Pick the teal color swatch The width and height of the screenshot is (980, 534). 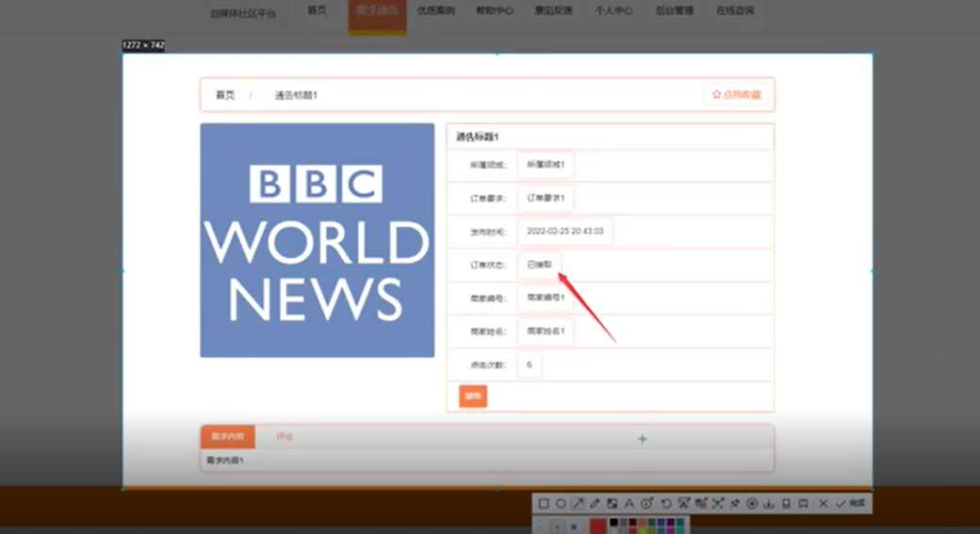point(680,522)
